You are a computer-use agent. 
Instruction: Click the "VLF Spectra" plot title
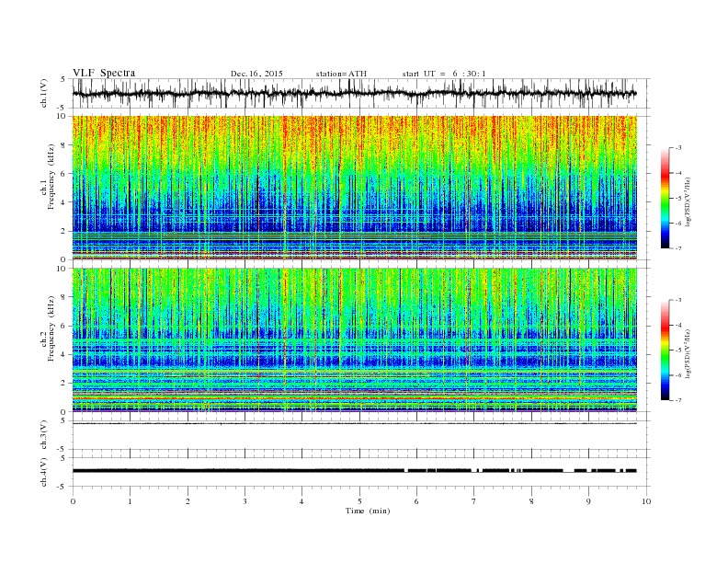click(104, 73)
